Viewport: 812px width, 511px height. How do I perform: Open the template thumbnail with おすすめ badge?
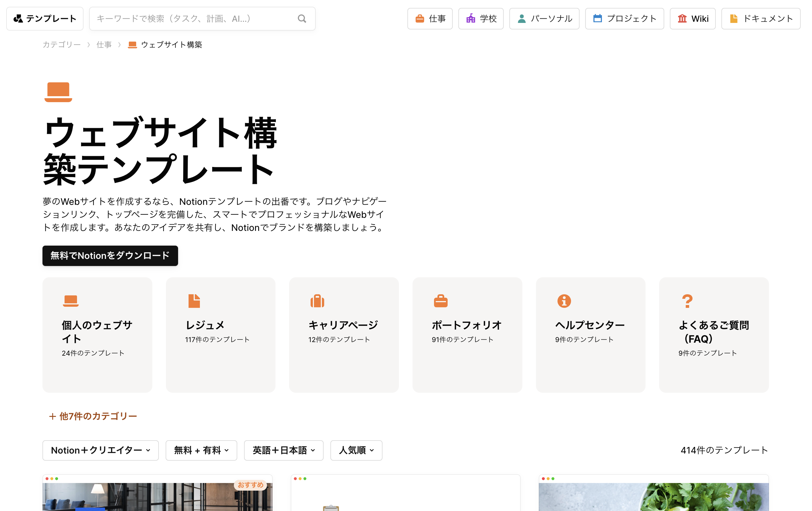[x=157, y=493]
